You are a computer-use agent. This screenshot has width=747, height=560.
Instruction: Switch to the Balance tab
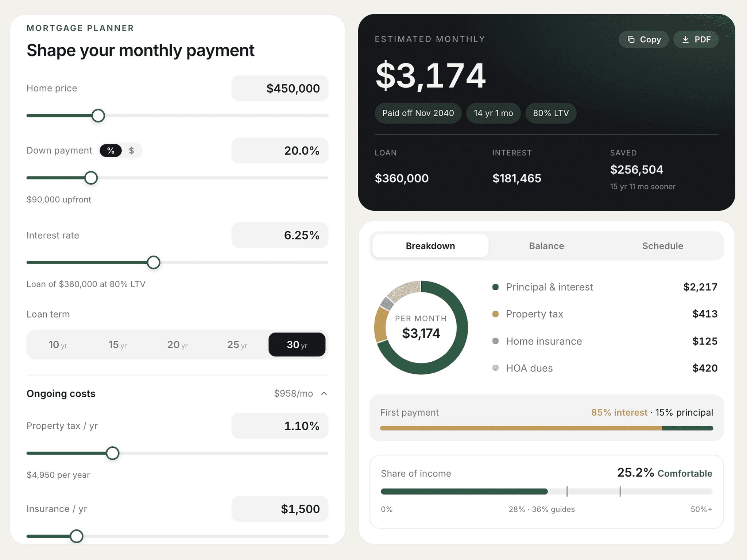pos(546,246)
